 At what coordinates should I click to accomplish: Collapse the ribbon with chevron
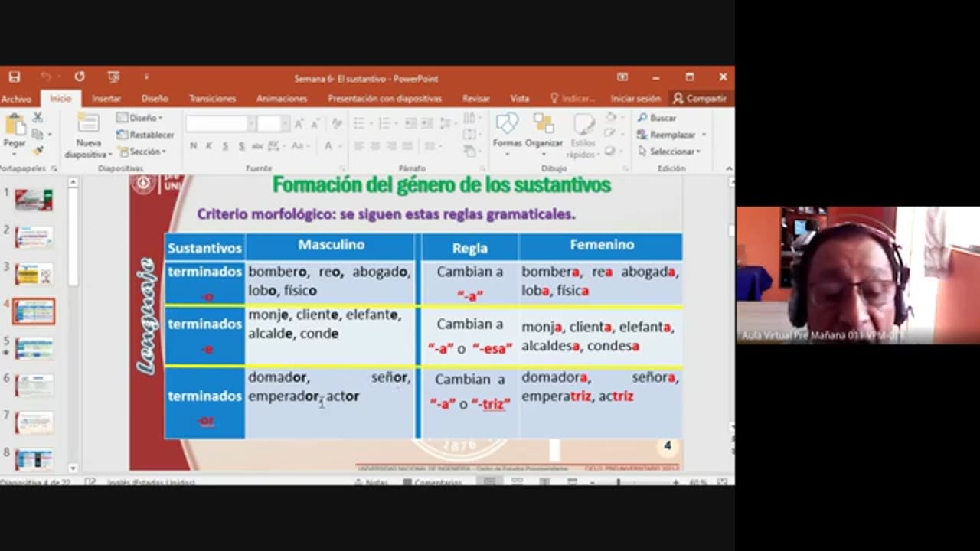[728, 168]
